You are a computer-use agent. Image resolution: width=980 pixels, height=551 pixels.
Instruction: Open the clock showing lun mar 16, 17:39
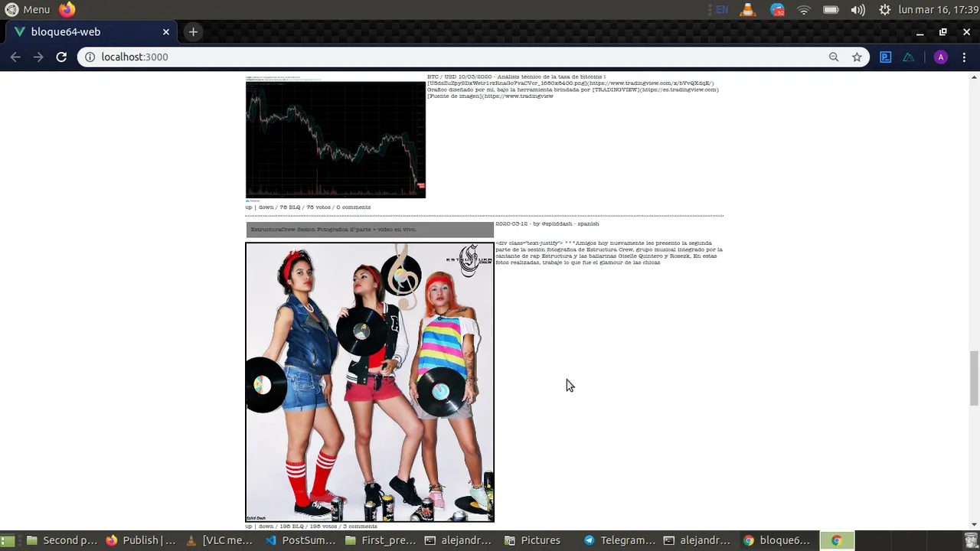tap(938, 10)
